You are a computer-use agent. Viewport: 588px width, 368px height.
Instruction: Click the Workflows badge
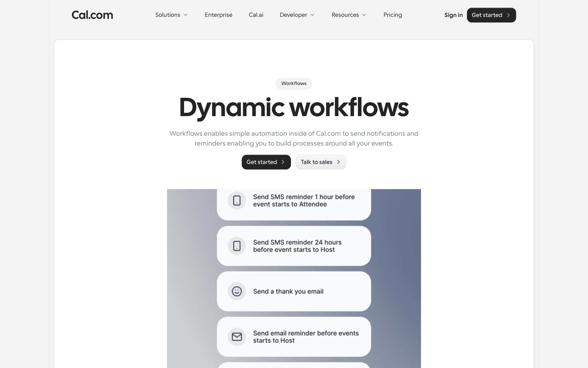coord(294,83)
